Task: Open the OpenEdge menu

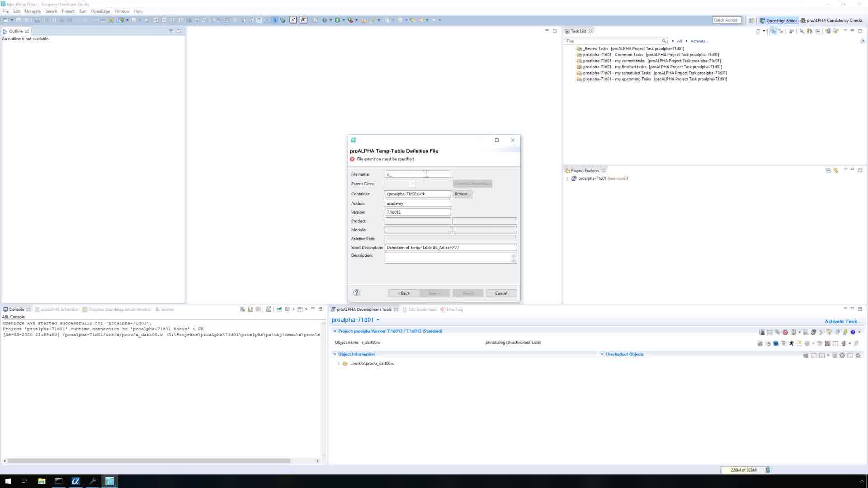Action: (100, 11)
